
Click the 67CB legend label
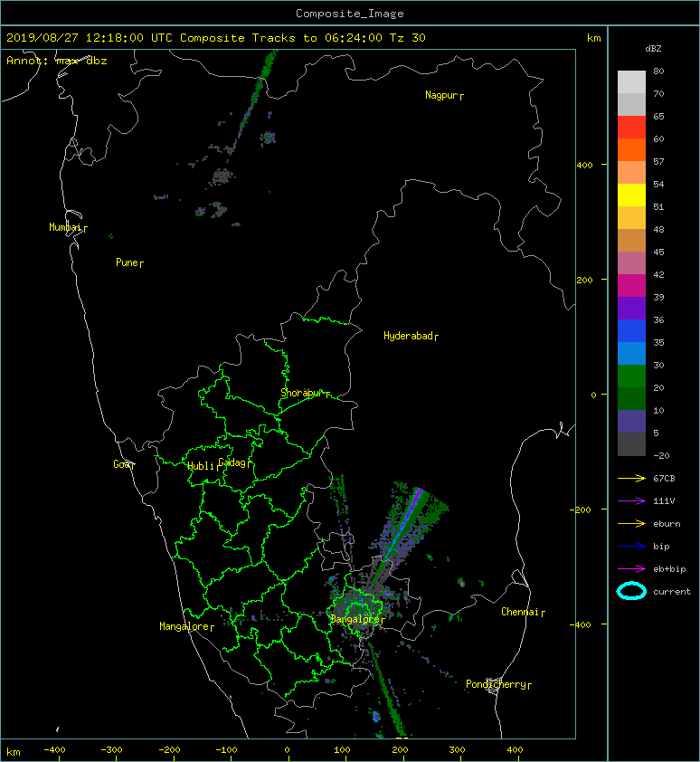pyautogui.click(x=664, y=479)
